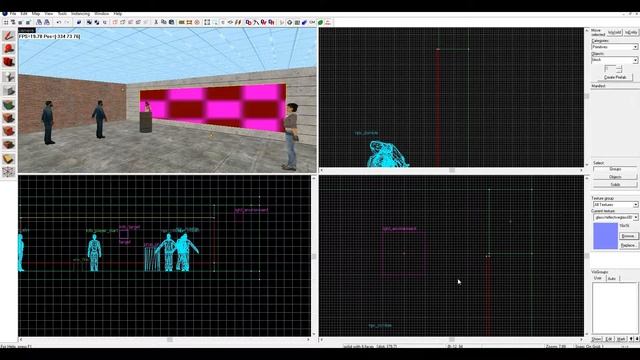Open the File menu
The image size is (640, 360).
[13, 14]
